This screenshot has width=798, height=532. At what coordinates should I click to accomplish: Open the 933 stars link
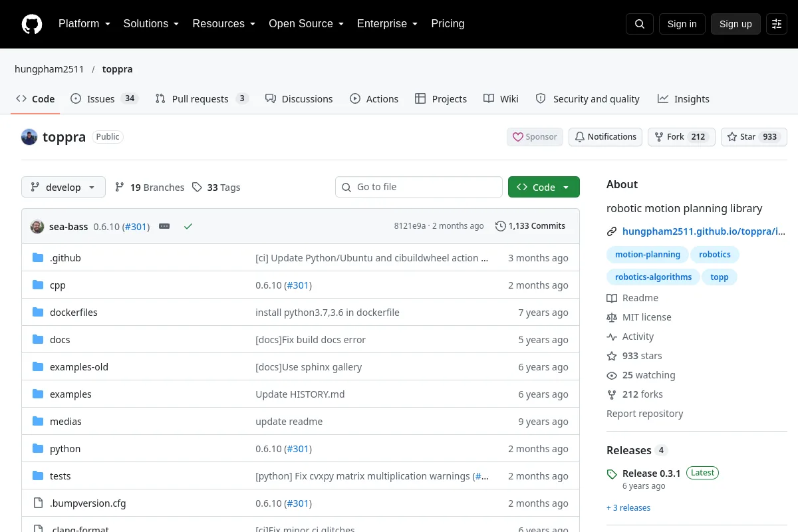click(x=634, y=356)
